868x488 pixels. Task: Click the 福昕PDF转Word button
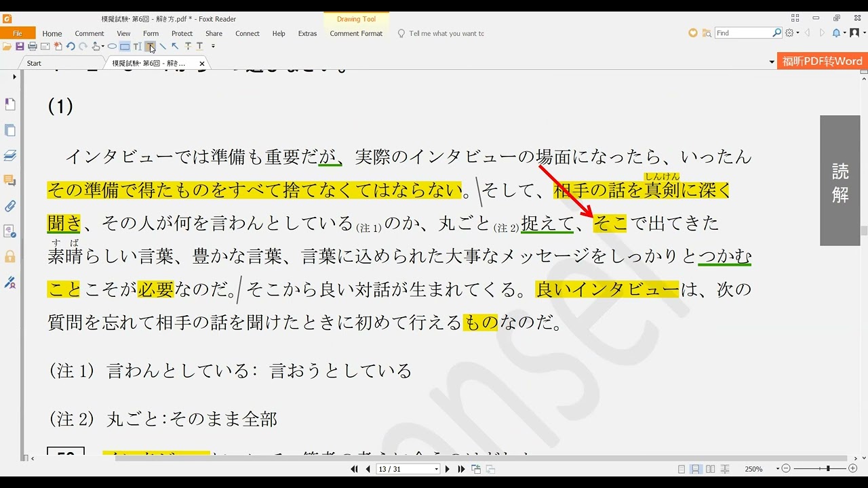pos(823,61)
